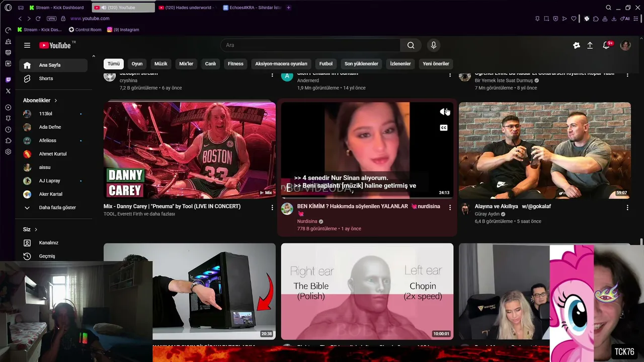This screenshot has height=362, width=644.
Task: Open the YouTube upload arrow icon
Action: click(x=590, y=45)
